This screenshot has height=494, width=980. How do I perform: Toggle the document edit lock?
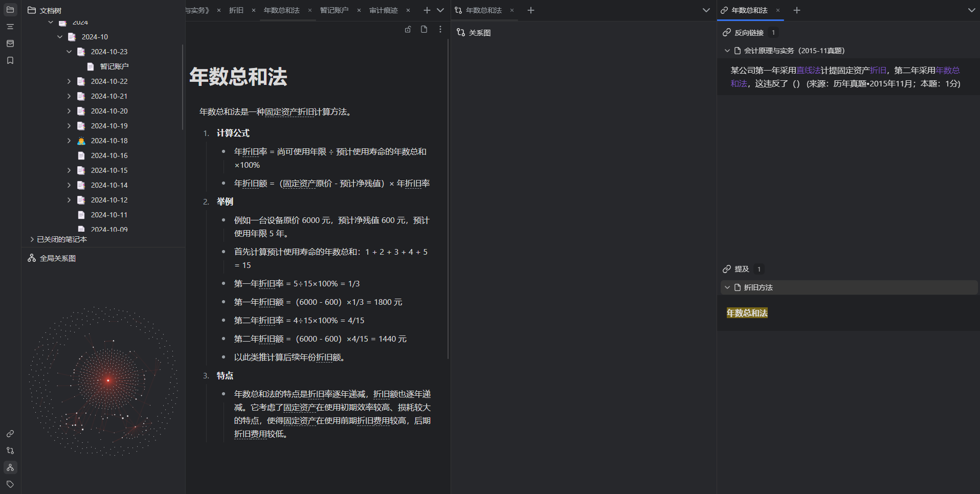click(408, 30)
